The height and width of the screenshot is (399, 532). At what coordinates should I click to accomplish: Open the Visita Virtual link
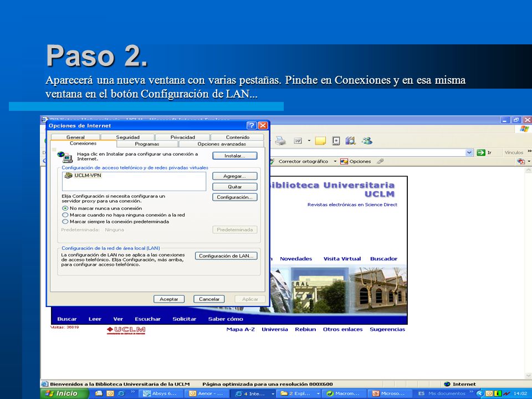pos(342,259)
